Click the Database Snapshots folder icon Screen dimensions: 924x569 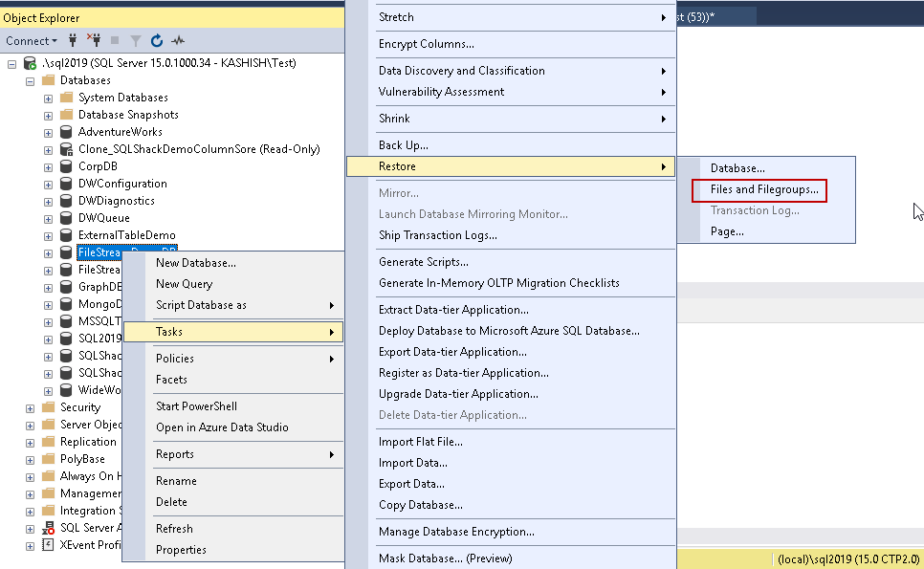pos(66,115)
